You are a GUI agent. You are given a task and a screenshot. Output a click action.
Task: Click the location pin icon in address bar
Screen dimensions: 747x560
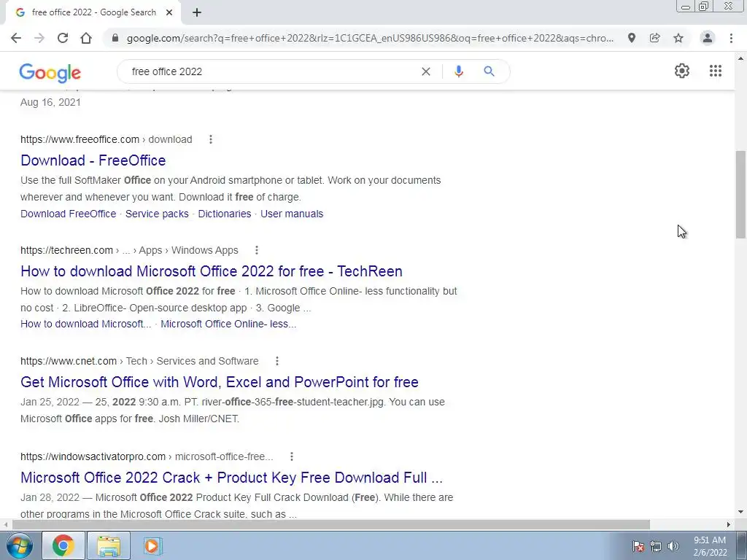click(632, 38)
